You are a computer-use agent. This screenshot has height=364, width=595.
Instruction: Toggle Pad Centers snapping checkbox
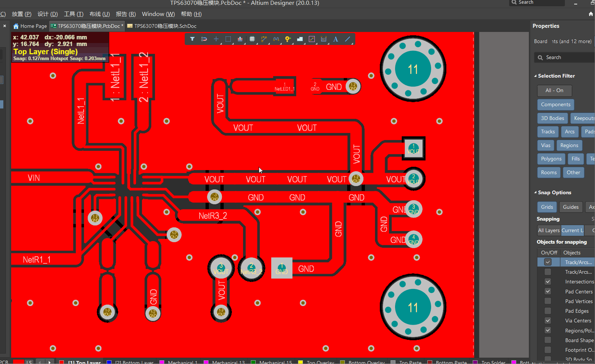pyautogui.click(x=548, y=291)
